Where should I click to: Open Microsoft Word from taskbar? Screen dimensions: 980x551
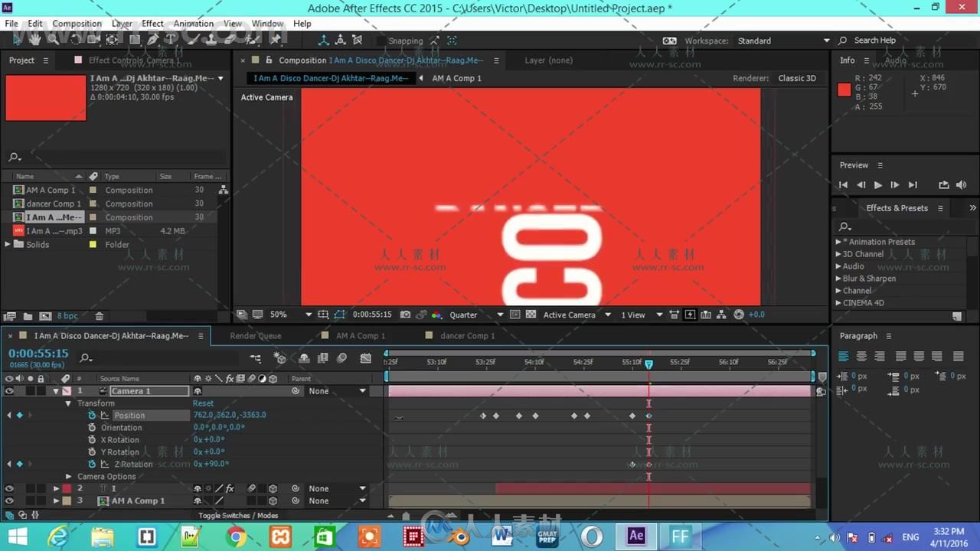pos(502,536)
